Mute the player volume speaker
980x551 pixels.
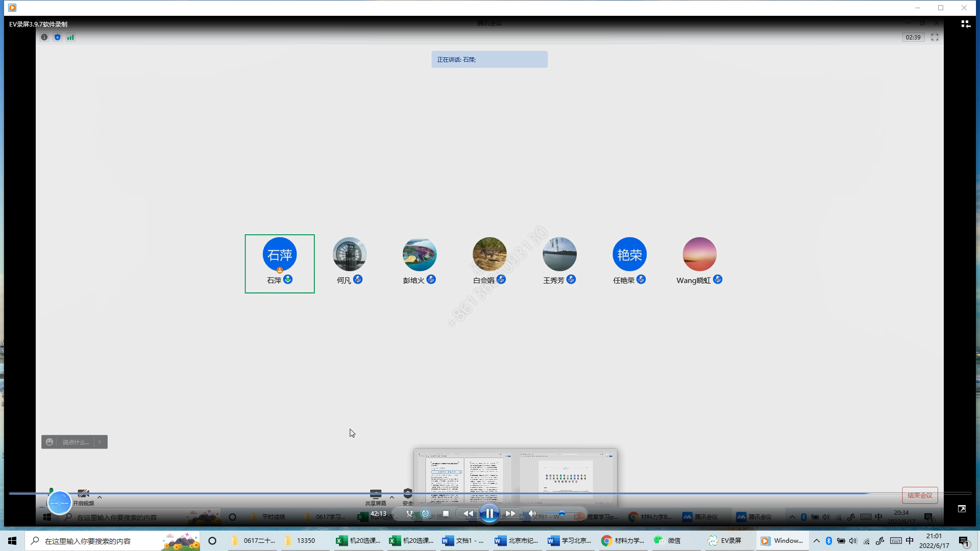[532, 513]
